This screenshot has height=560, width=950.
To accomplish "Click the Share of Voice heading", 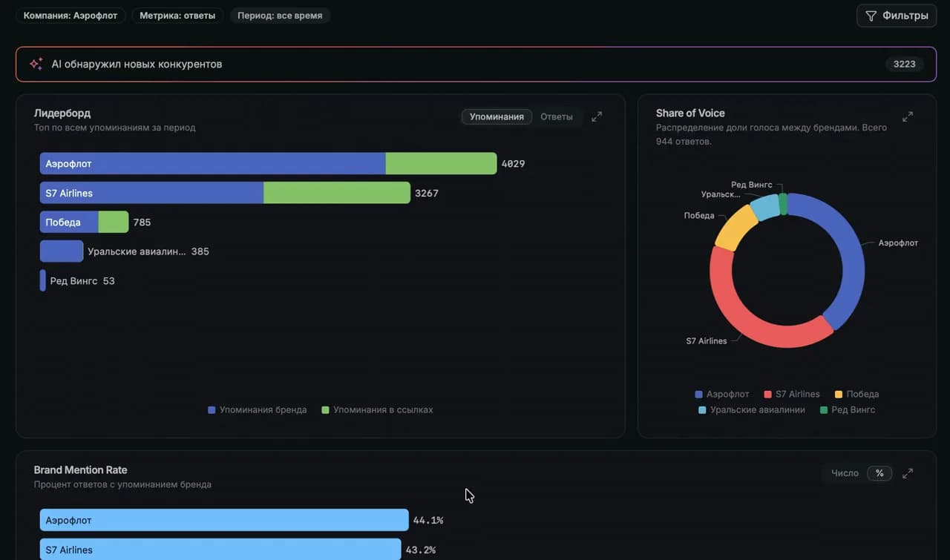I will pos(690,113).
